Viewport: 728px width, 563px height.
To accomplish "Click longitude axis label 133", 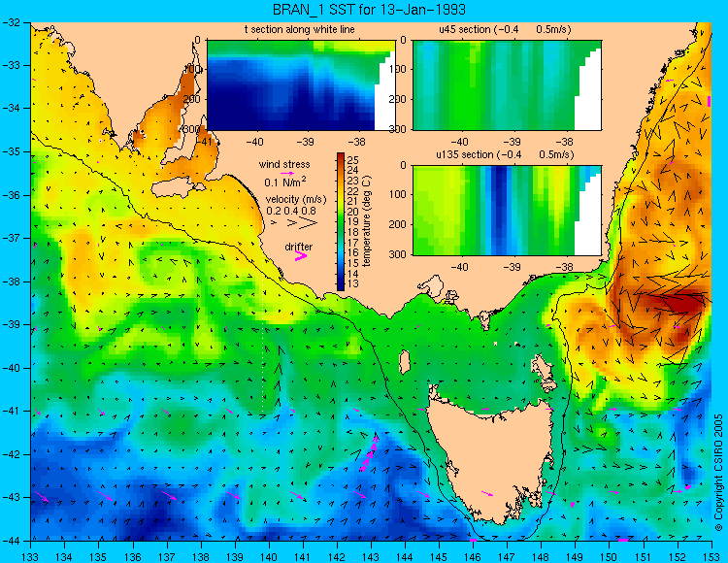I will point(31,556).
